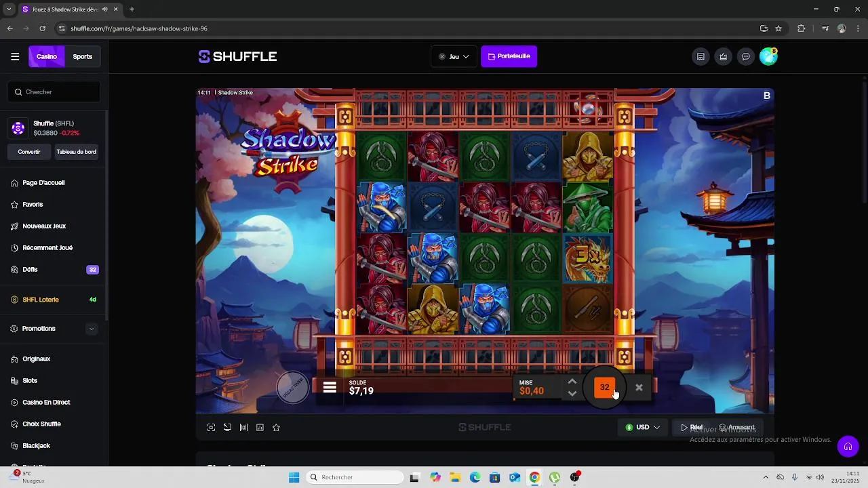Open uTorrent from taskbar
Image resolution: width=868 pixels, height=488 pixels.
(555, 478)
